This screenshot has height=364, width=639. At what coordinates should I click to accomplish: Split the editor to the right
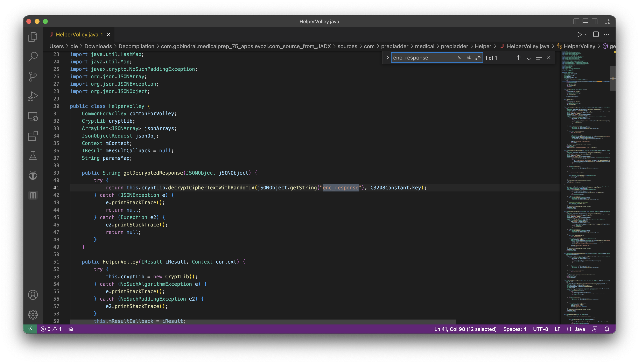click(596, 35)
